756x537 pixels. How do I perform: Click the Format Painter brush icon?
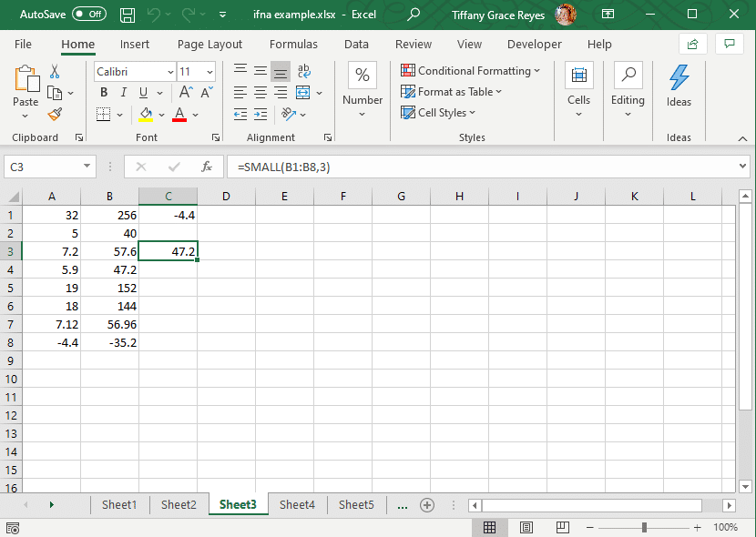point(55,114)
